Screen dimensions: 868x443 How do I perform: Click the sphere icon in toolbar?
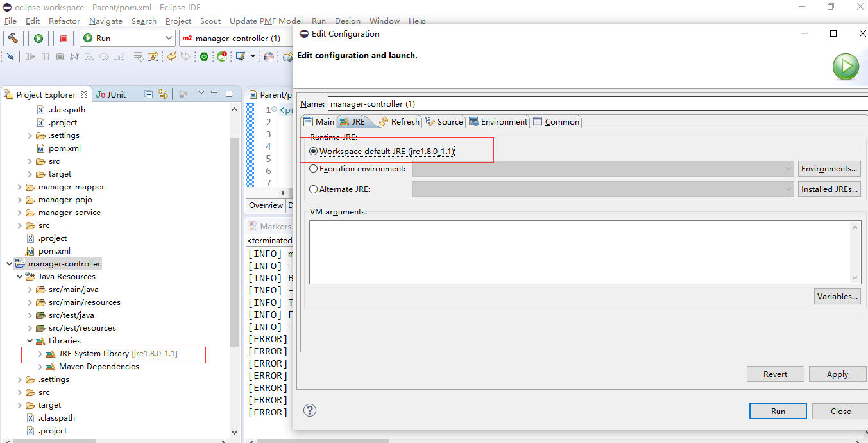(x=269, y=56)
